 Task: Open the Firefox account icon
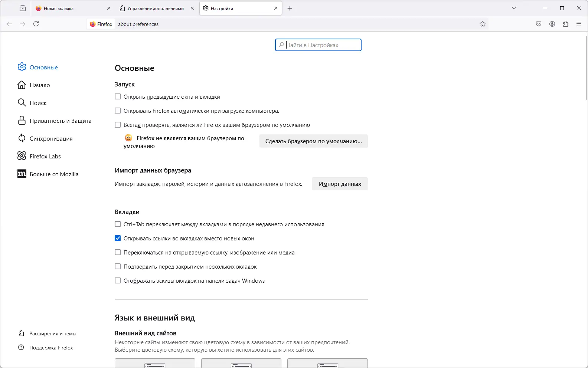(552, 24)
